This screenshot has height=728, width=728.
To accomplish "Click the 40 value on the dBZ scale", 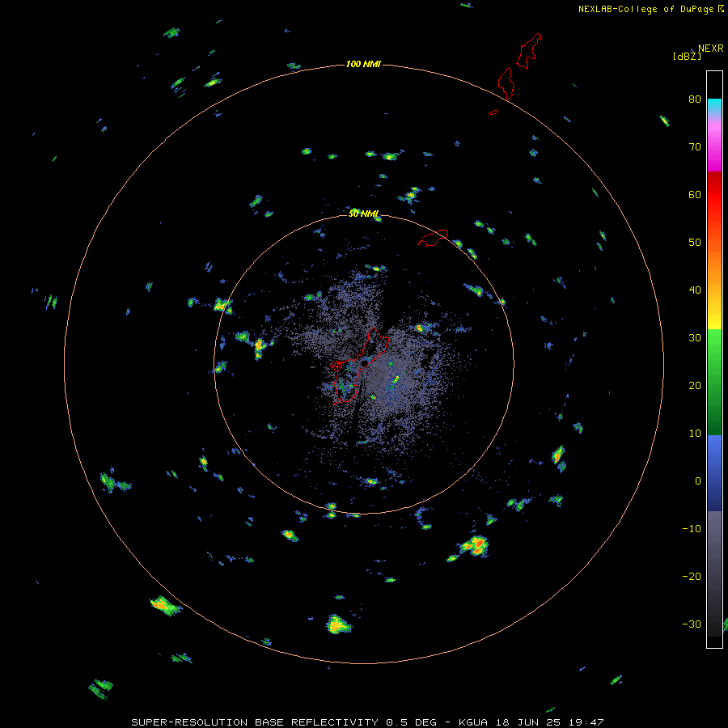I will pyautogui.click(x=695, y=290).
